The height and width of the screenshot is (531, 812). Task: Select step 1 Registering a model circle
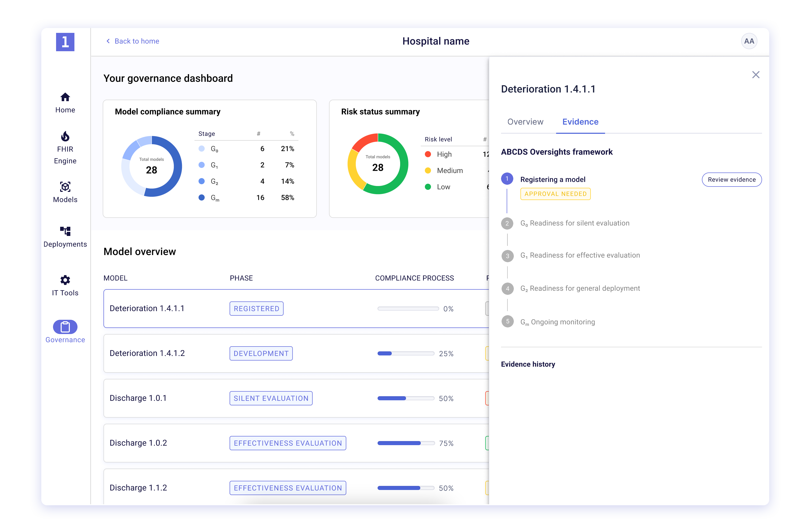[x=507, y=179]
